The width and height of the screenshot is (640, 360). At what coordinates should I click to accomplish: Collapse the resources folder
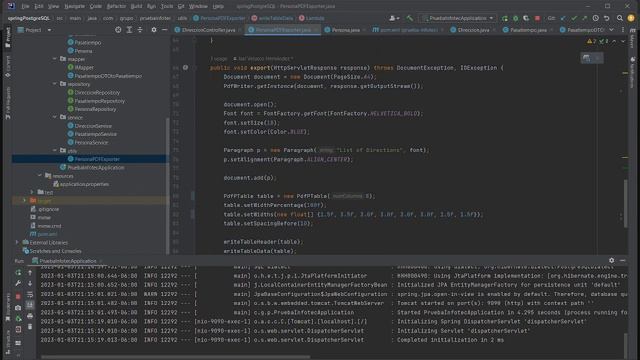pos(40,176)
